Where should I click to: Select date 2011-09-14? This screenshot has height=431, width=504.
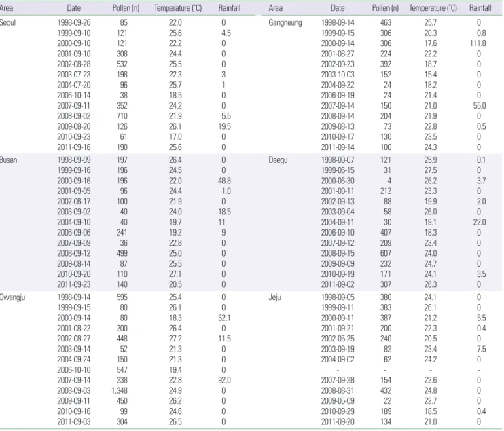[x=338, y=147]
